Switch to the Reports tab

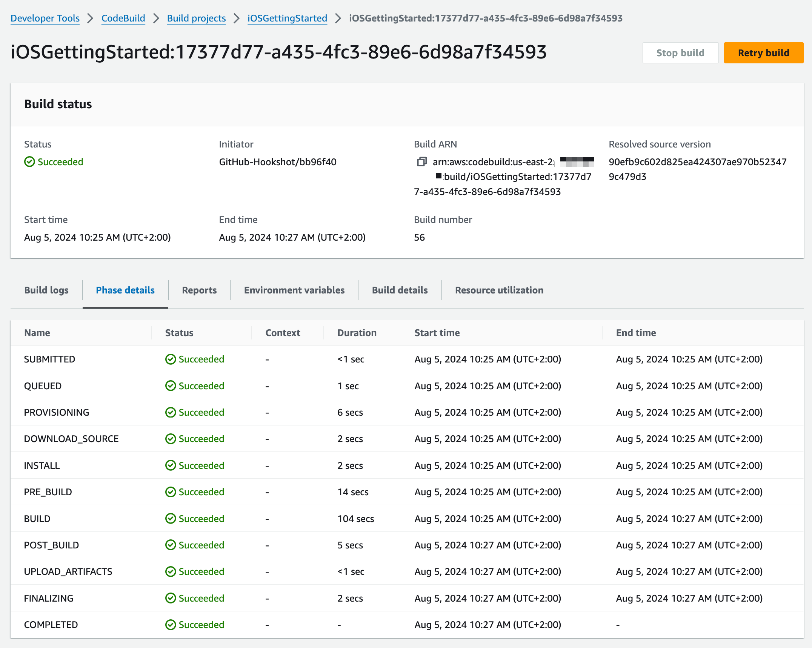[x=199, y=290]
